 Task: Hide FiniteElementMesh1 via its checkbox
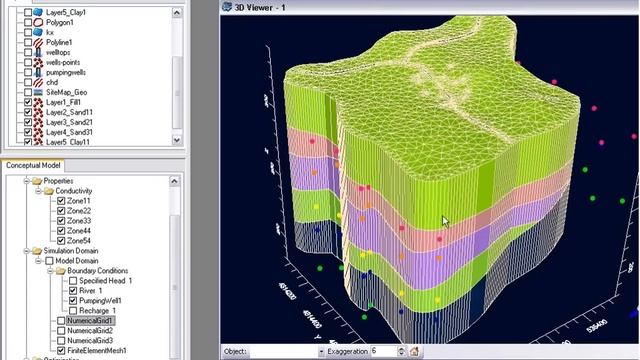(x=61, y=351)
